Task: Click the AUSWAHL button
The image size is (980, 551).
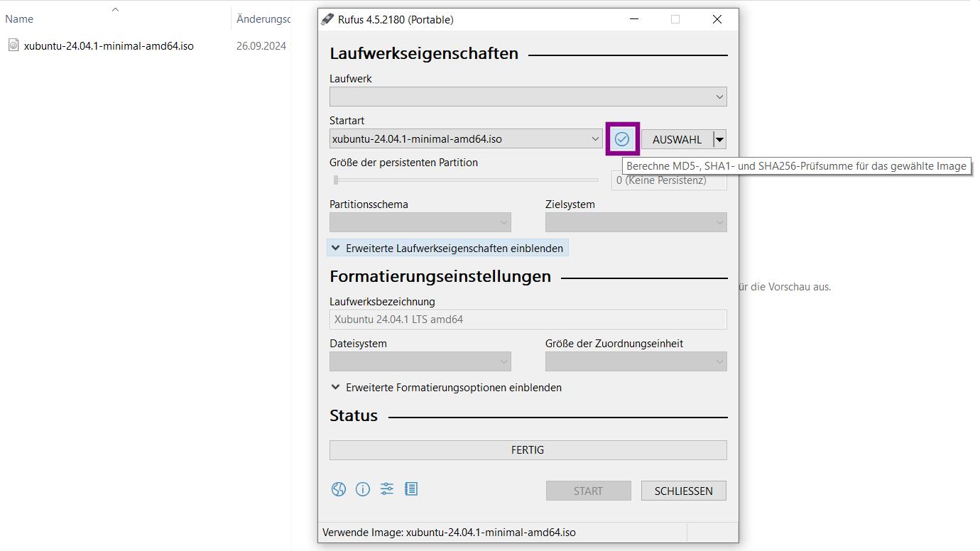Action: [677, 139]
